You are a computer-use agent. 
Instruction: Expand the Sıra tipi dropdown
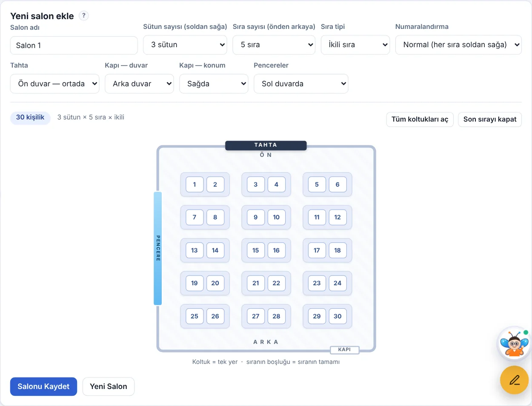click(x=355, y=45)
